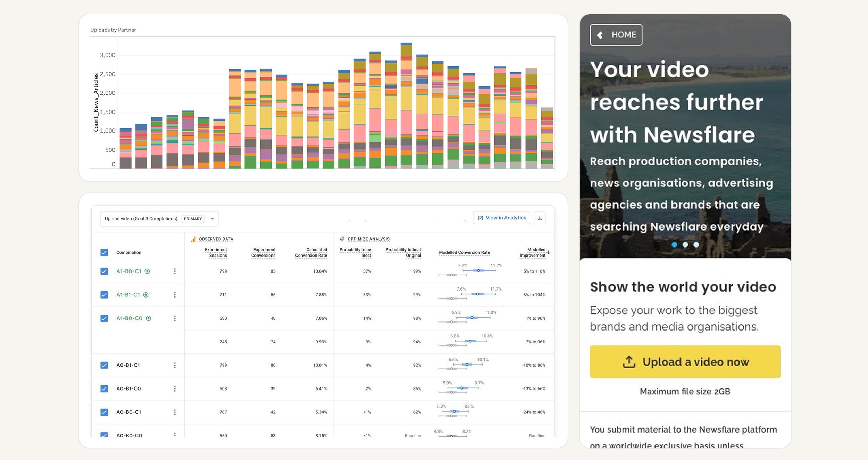Open the goal selector dropdown beside PRIMARY
This screenshot has width=868, height=460.
[x=212, y=219]
